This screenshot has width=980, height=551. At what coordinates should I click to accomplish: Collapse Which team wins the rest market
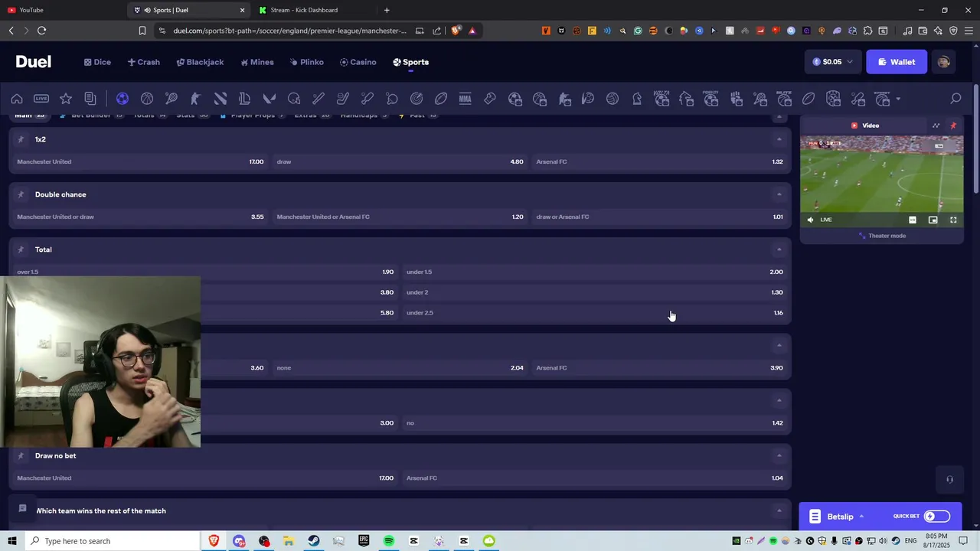click(x=779, y=510)
